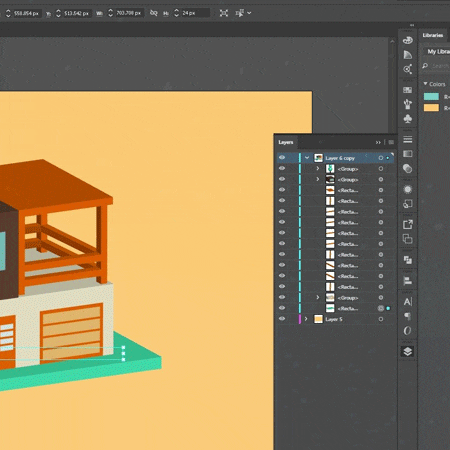Pick the orange color swatch in Libraries
The width and height of the screenshot is (450, 450).
coord(431,108)
